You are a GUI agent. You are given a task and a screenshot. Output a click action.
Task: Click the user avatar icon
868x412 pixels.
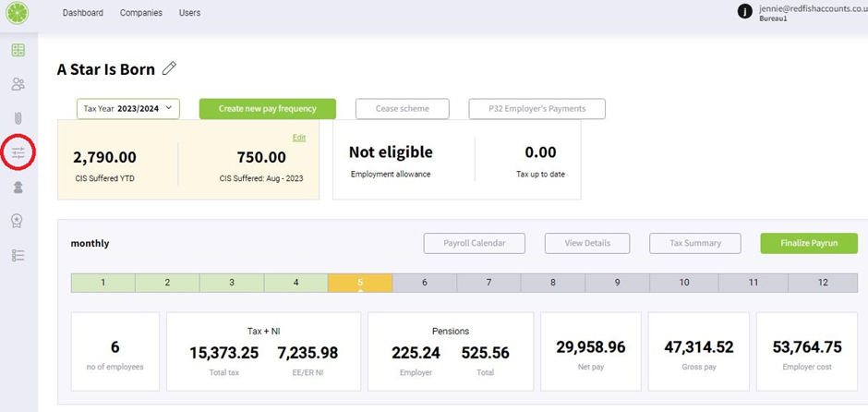[x=745, y=11]
